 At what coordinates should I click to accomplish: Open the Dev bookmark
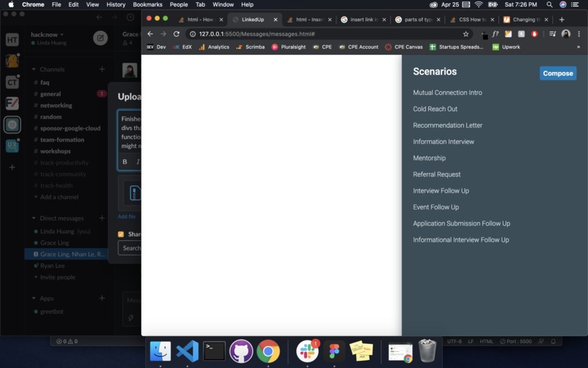(156, 47)
